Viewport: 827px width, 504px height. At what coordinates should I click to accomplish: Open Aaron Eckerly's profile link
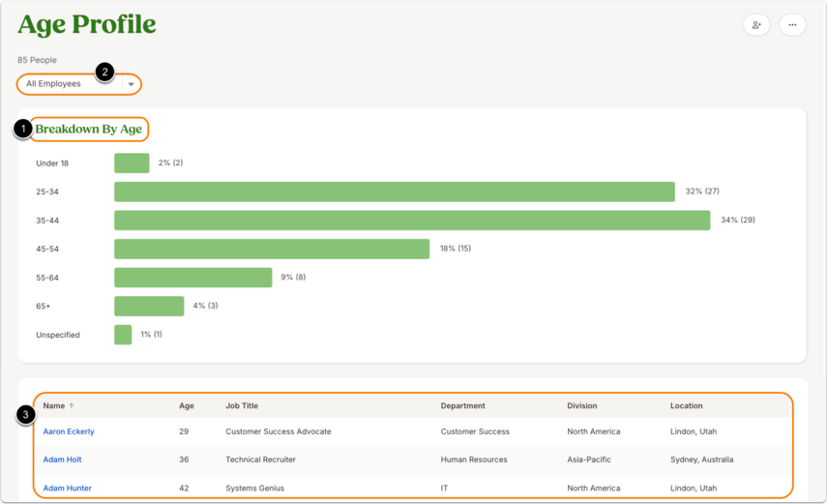coord(69,431)
